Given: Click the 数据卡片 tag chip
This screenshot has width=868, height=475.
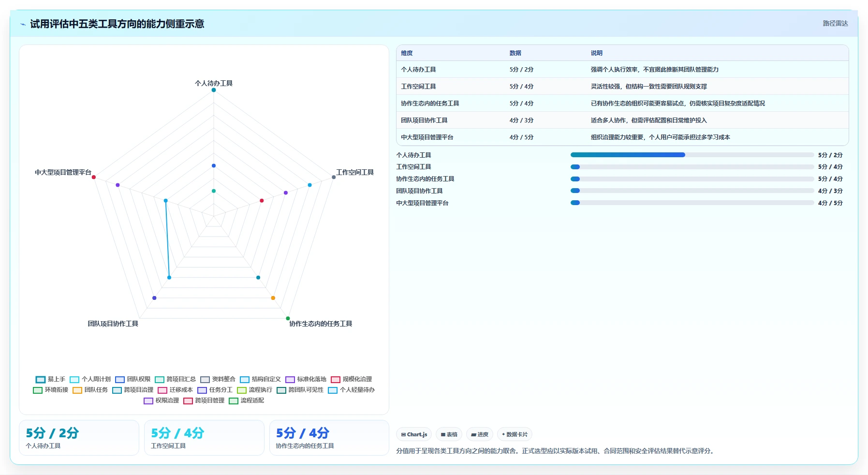Looking at the screenshot, I should tap(515, 434).
